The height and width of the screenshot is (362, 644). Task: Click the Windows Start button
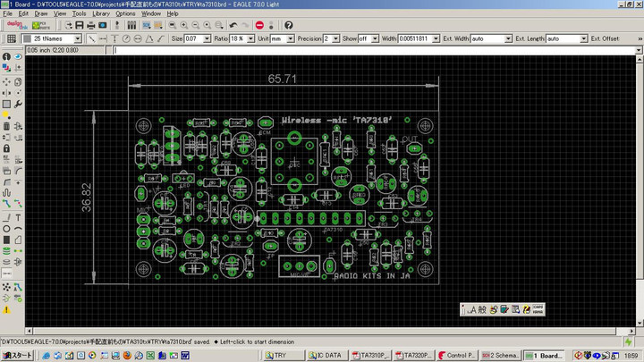[x=16, y=355]
